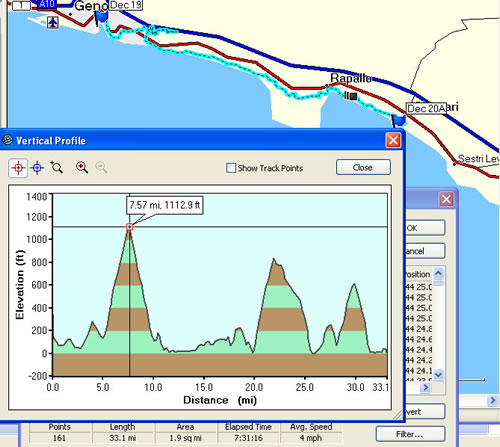
Task: Click the Avg. Speed value 4 mph
Action: (x=311, y=438)
